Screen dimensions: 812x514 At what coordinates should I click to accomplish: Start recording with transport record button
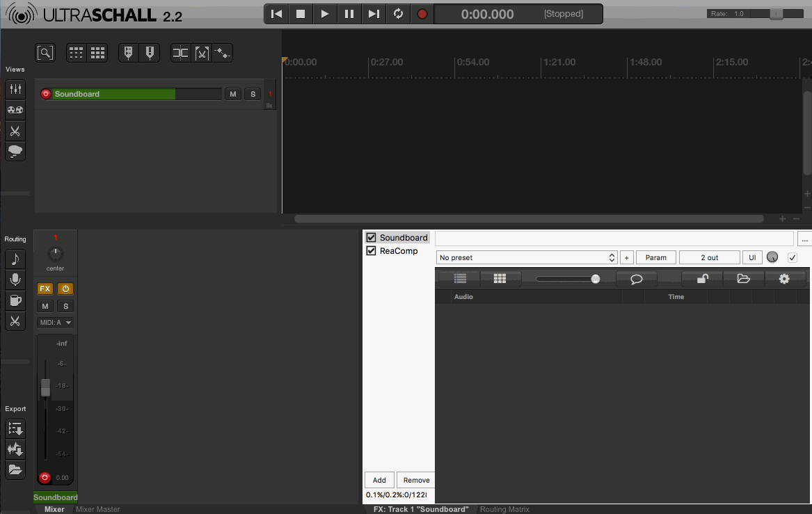tap(422, 14)
